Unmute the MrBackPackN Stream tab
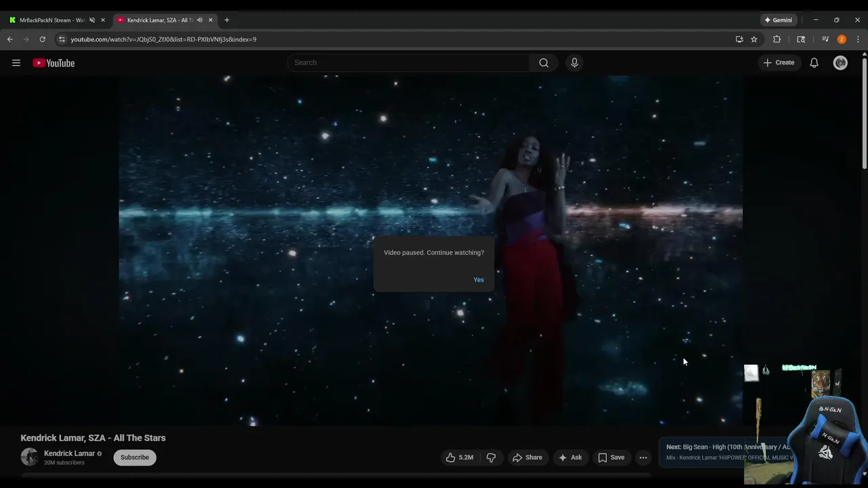The height and width of the screenshot is (488, 868). pyautogui.click(x=92, y=20)
